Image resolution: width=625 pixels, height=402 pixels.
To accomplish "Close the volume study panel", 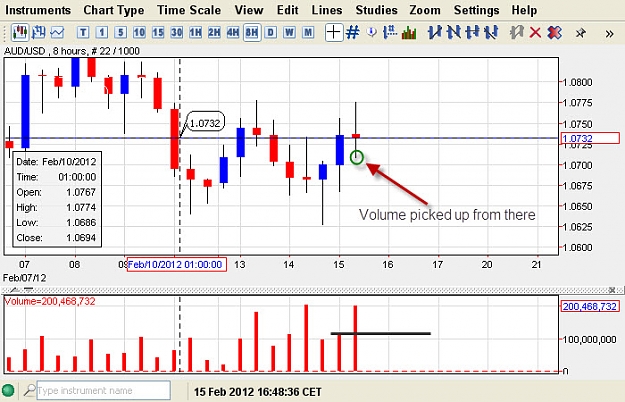I will click(612, 290).
